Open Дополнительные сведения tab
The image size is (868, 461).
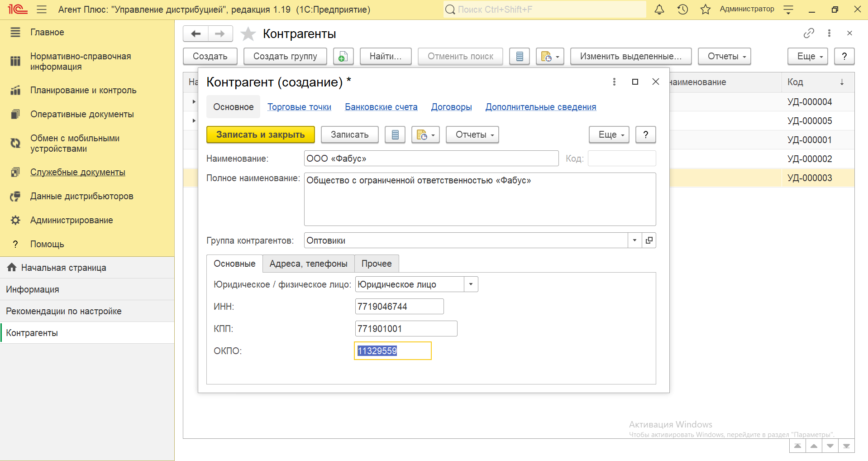coord(541,107)
